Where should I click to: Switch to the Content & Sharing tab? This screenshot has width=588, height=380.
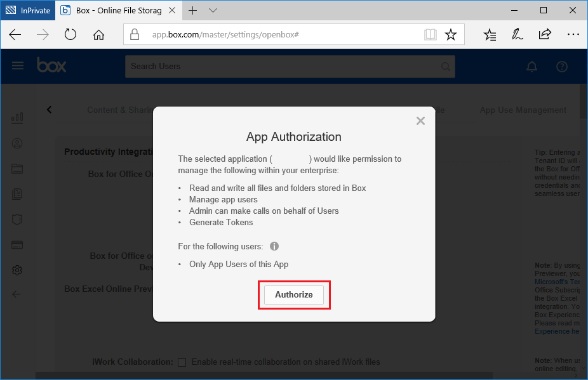[x=120, y=110]
